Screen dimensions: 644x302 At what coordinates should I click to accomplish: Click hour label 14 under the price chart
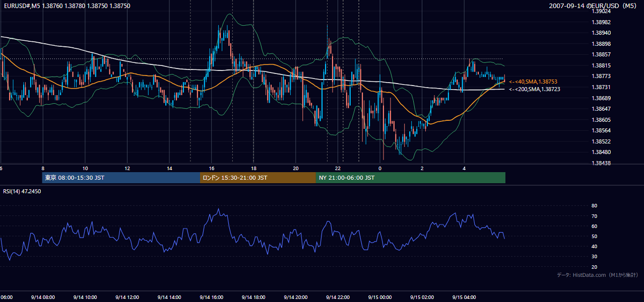pyautogui.click(x=169, y=169)
